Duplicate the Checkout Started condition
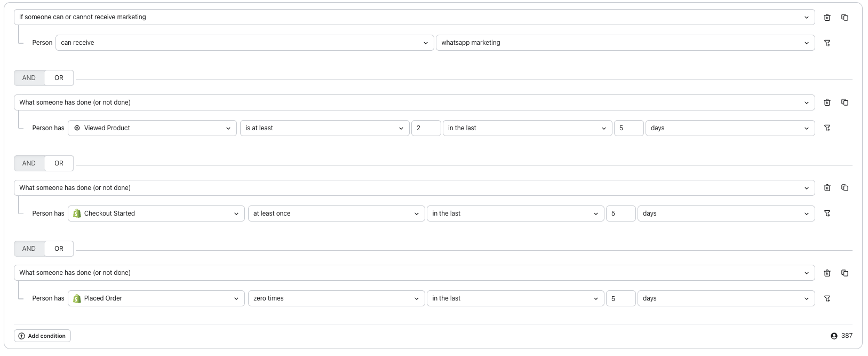The width and height of the screenshot is (868, 356). click(845, 188)
